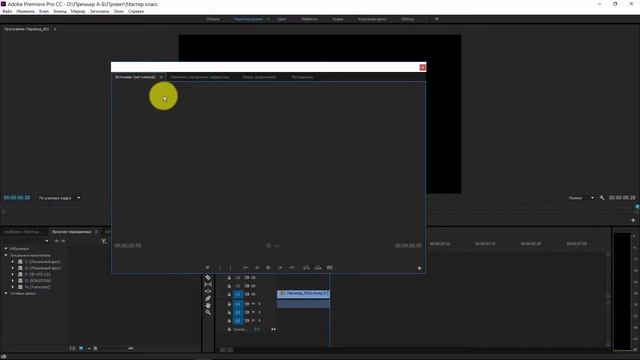Expand D: local disk in media browser
The image size is (640, 360).
(13, 268)
